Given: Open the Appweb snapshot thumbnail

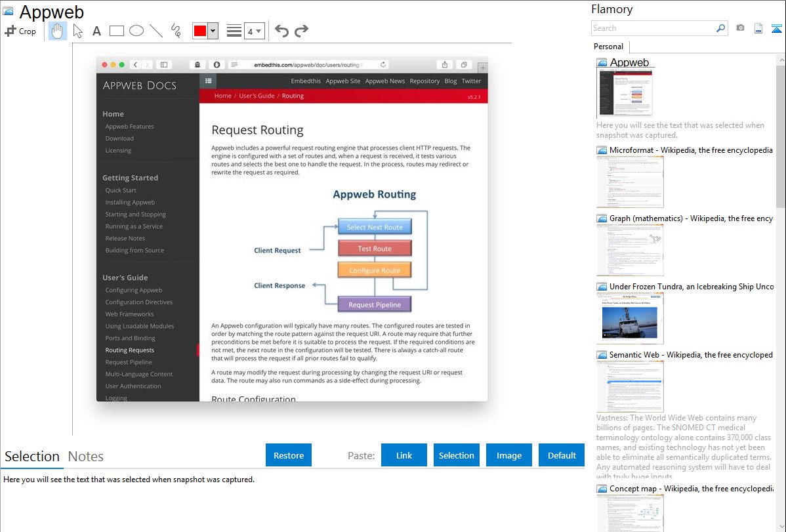Looking at the screenshot, I should (625, 93).
